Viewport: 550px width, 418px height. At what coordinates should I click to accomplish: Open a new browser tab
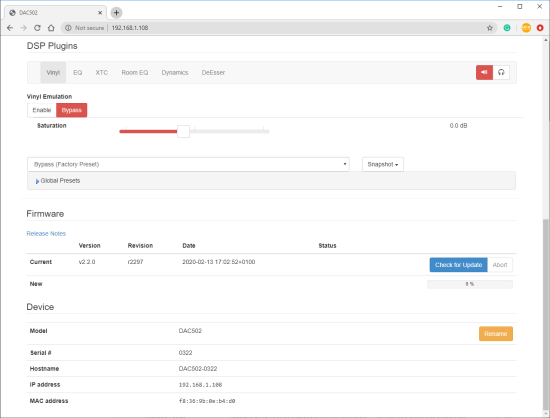click(x=116, y=13)
